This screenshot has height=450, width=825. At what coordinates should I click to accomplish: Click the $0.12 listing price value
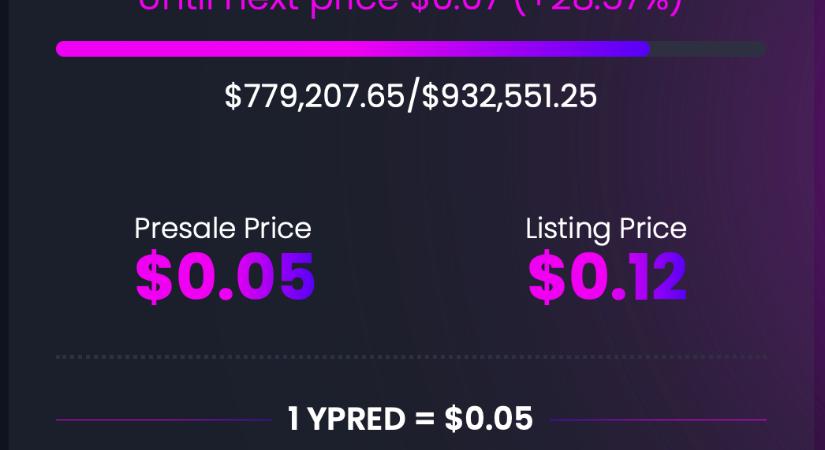(x=608, y=277)
